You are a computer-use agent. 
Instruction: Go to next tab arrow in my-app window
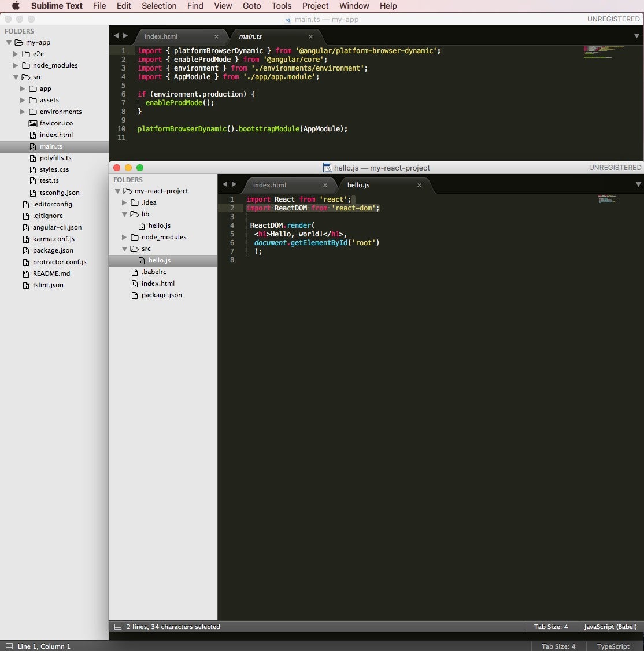click(125, 36)
